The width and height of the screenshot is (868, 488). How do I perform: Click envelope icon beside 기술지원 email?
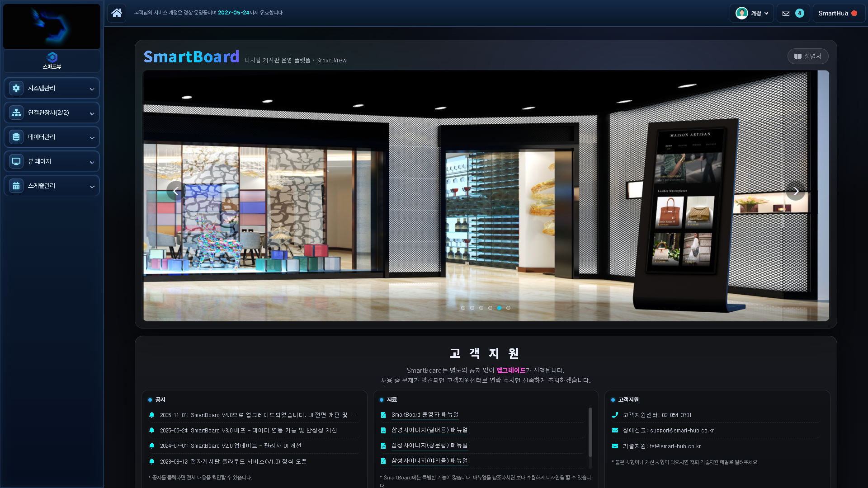tap(615, 446)
